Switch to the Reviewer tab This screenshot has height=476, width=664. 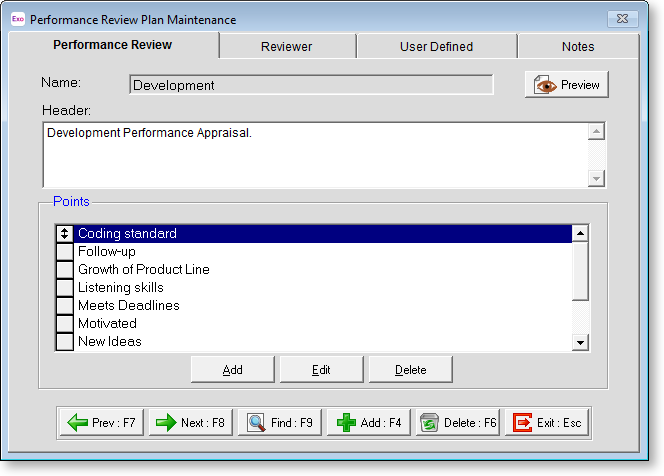pyautogui.click(x=287, y=46)
